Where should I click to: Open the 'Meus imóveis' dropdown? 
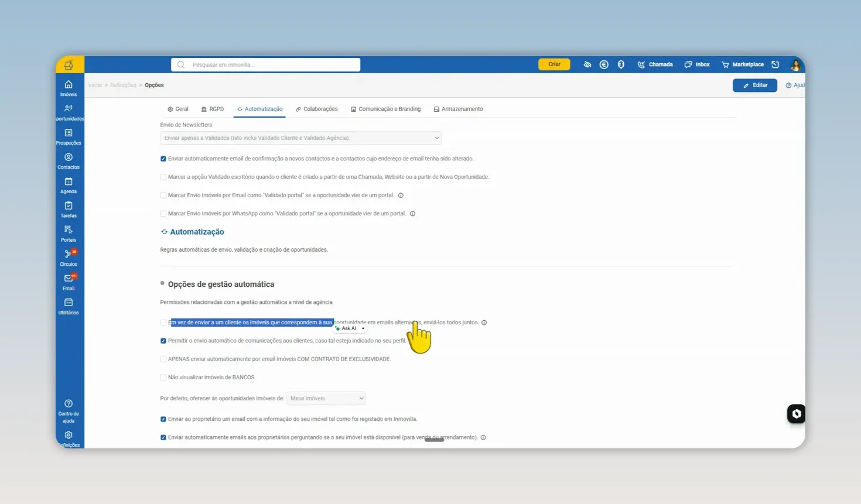click(x=326, y=399)
